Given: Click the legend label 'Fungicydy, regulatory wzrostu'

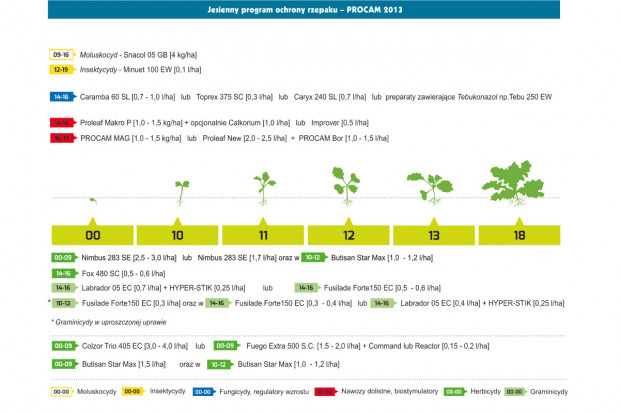Looking at the screenshot, I should (264, 392).
